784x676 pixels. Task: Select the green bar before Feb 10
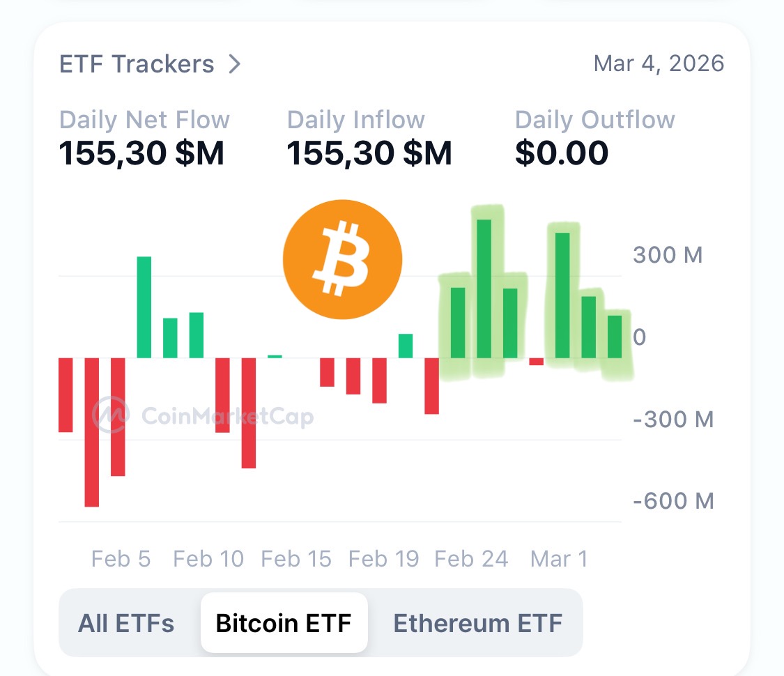pos(143,307)
